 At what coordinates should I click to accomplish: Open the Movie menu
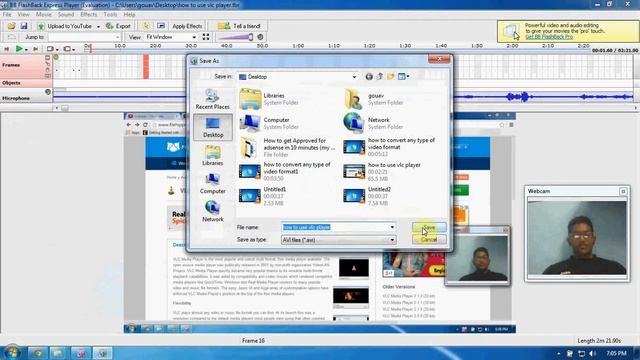44,14
